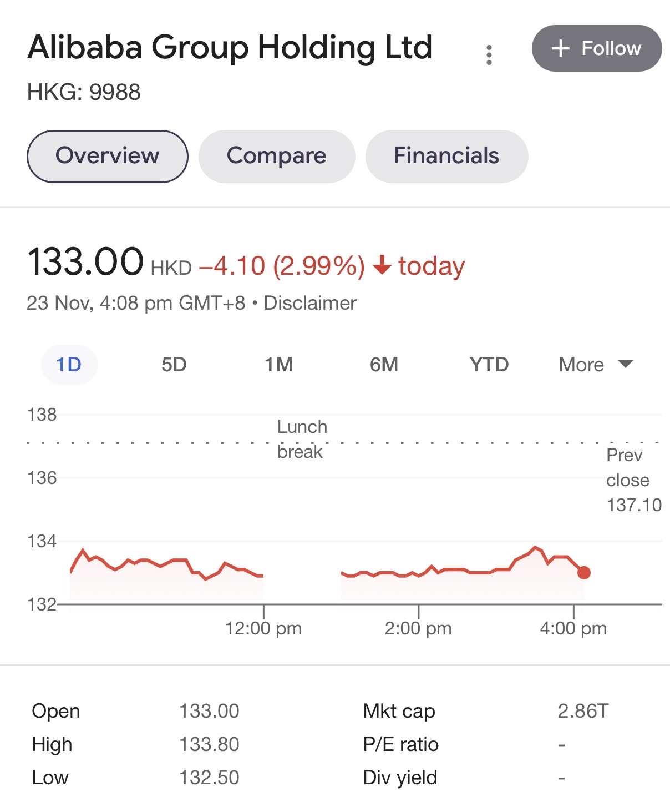Screen dimensions: 670x812
Task: Select the Overview tab
Action: (108, 156)
